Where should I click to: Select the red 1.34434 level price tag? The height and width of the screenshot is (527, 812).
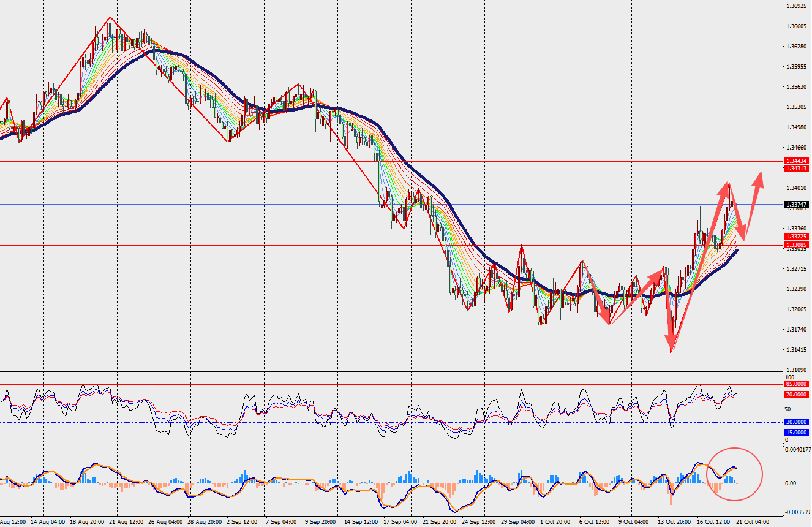point(797,161)
